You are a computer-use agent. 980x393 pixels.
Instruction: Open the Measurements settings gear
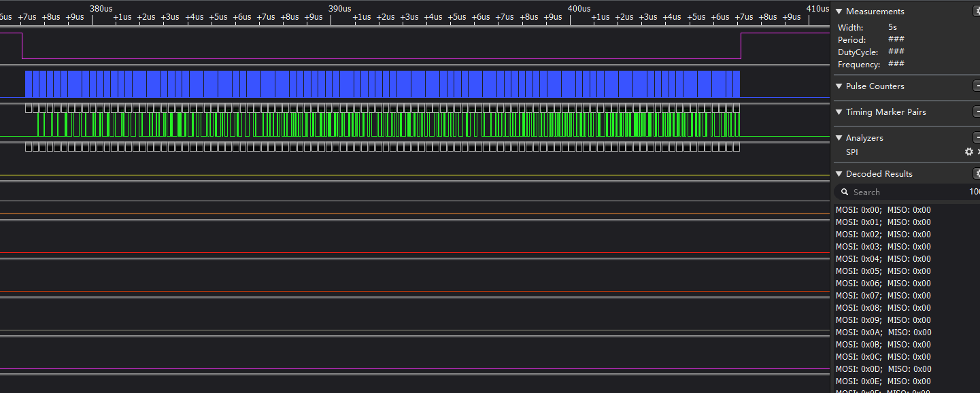pyautogui.click(x=977, y=11)
